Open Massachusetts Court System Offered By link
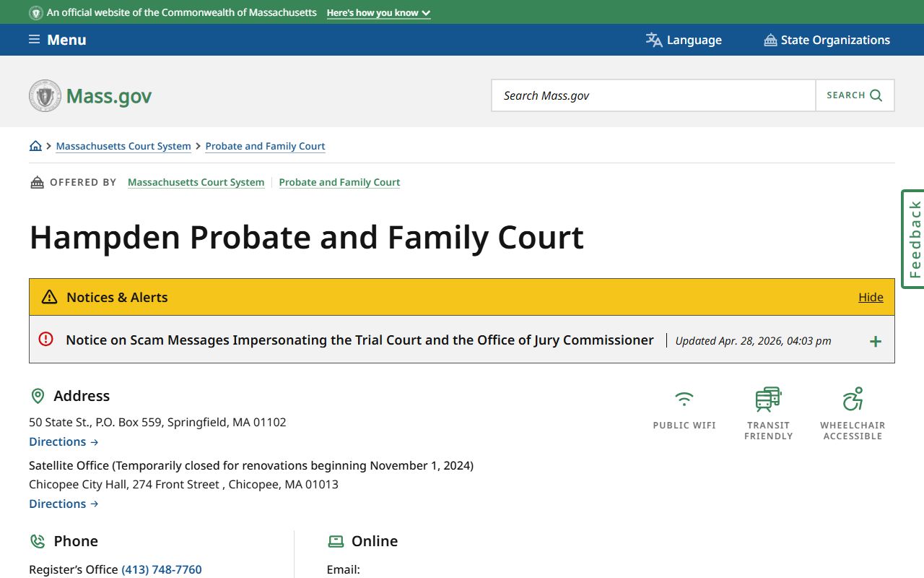 pos(196,182)
